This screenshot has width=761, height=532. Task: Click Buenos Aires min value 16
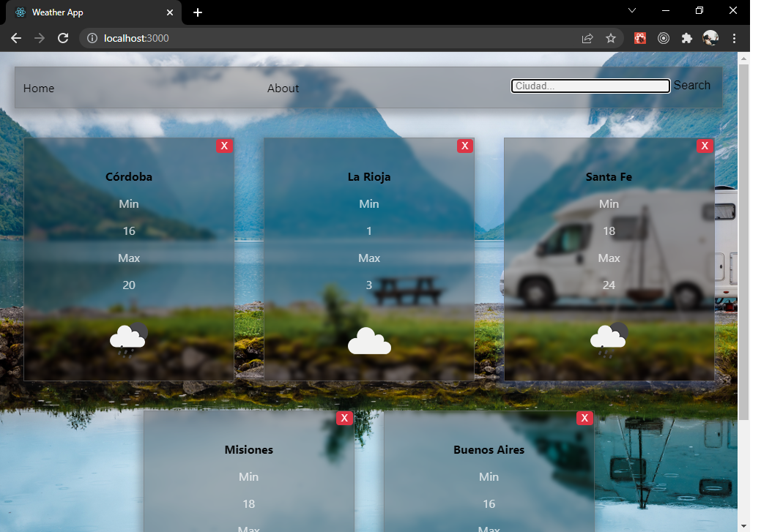489,504
